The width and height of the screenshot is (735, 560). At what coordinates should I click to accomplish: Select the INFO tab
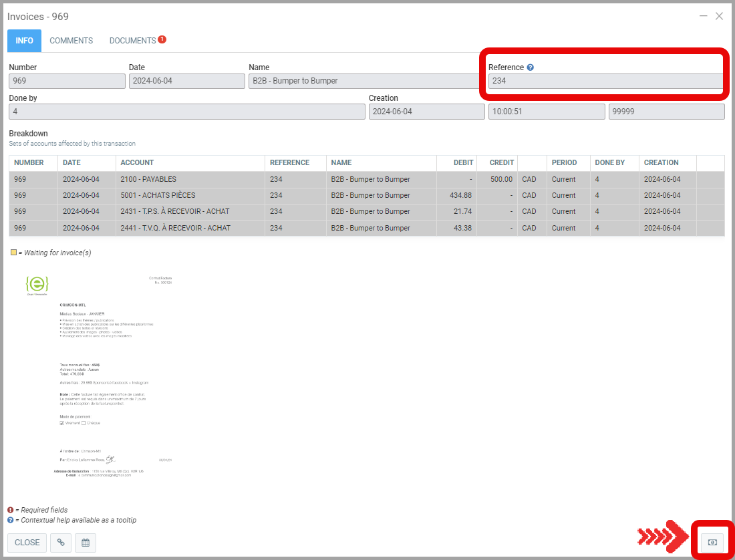click(24, 41)
